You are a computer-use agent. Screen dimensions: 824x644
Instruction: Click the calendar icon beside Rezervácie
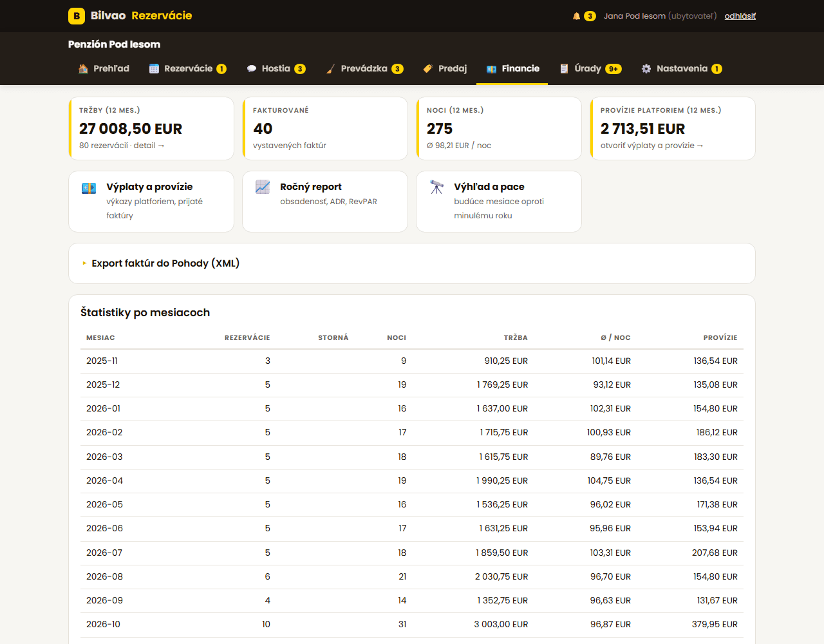click(x=154, y=69)
